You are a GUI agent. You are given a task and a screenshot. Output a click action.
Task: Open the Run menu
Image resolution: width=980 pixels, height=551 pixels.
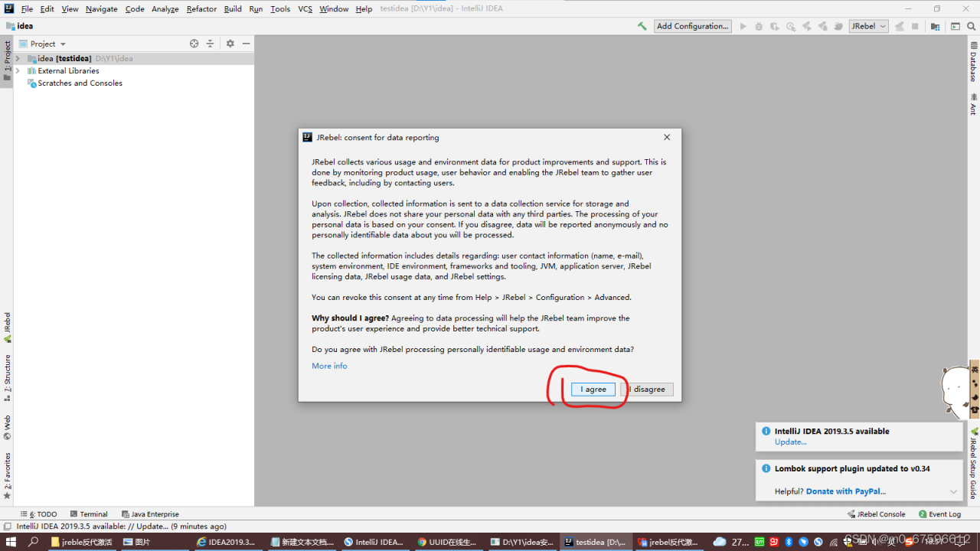(256, 8)
